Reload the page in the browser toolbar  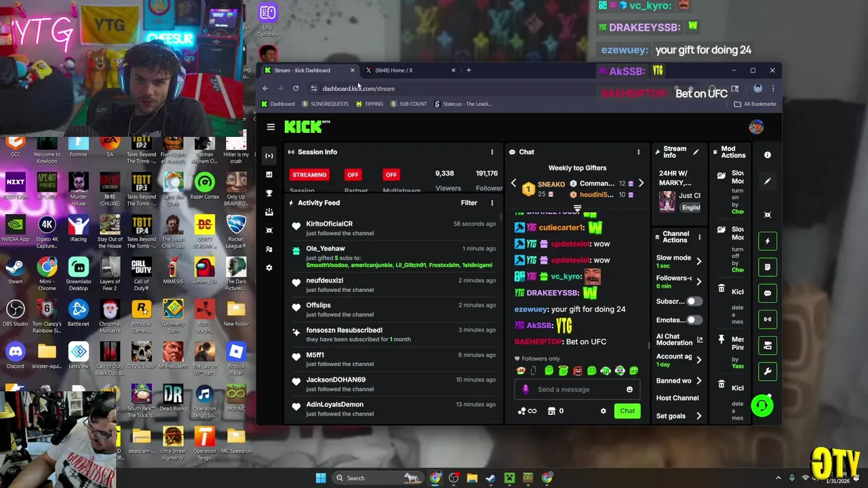coord(296,88)
